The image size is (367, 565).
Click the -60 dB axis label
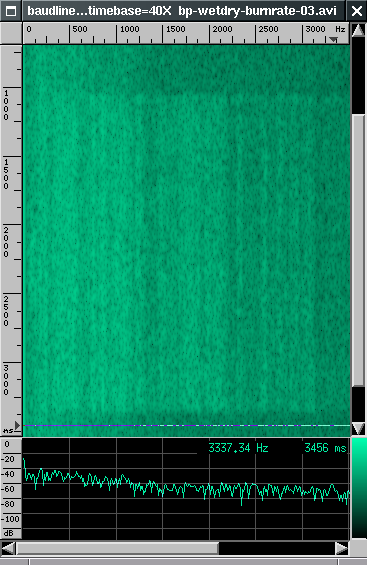coord(9,489)
